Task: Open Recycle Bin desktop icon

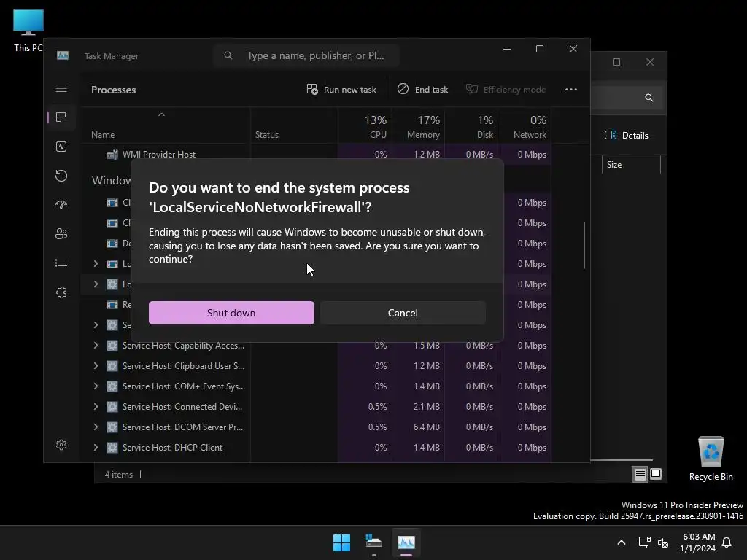Action: pyautogui.click(x=711, y=459)
